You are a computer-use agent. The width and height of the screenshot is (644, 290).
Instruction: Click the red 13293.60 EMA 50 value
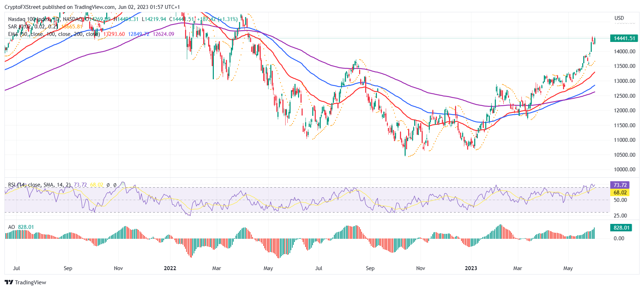click(x=114, y=34)
